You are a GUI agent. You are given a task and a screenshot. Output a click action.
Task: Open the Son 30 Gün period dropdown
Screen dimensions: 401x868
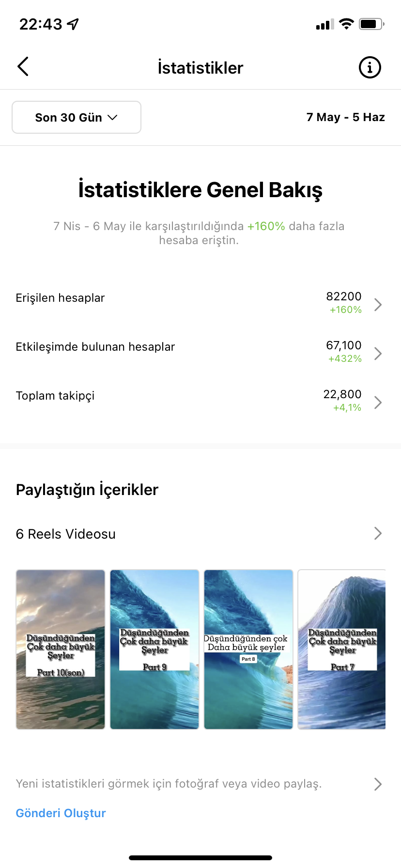pyautogui.click(x=77, y=117)
